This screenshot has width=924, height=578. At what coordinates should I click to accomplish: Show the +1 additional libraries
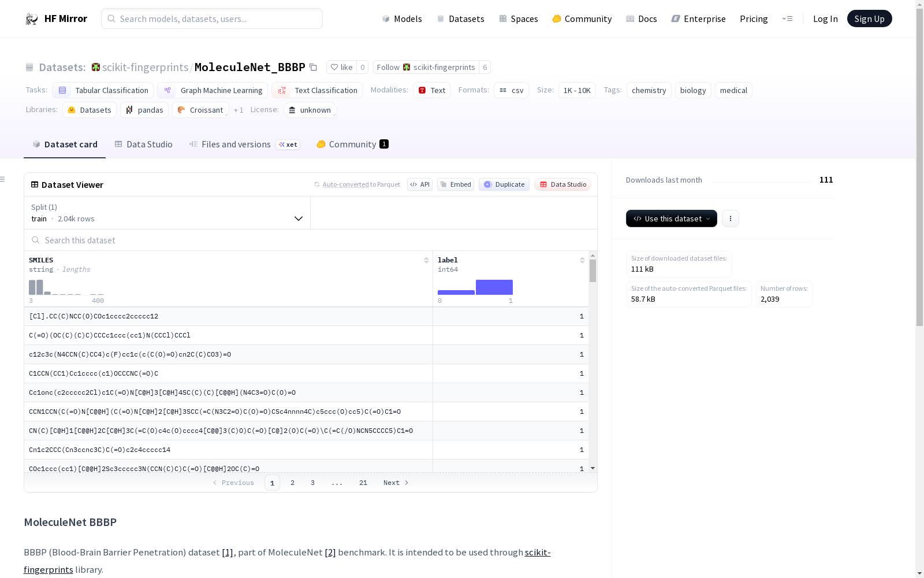point(239,110)
